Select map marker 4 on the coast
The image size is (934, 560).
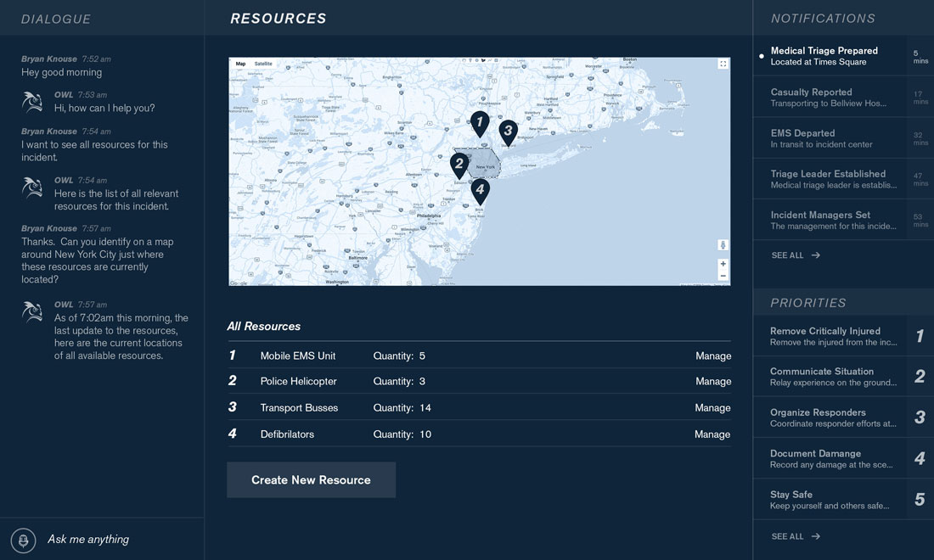pos(480,190)
